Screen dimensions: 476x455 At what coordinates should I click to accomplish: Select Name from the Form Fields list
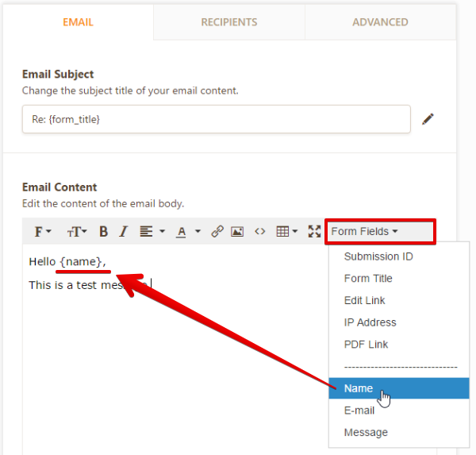(359, 388)
